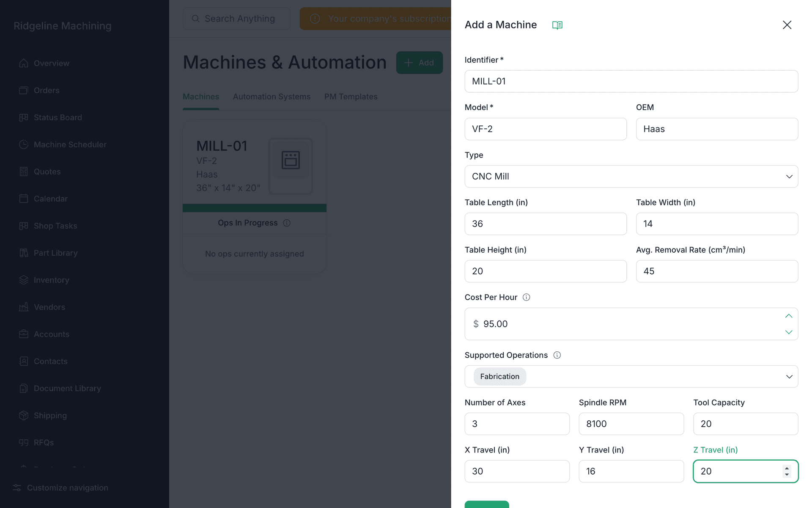Click the Supported Operations info icon
The image size is (812, 508).
point(557,355)
